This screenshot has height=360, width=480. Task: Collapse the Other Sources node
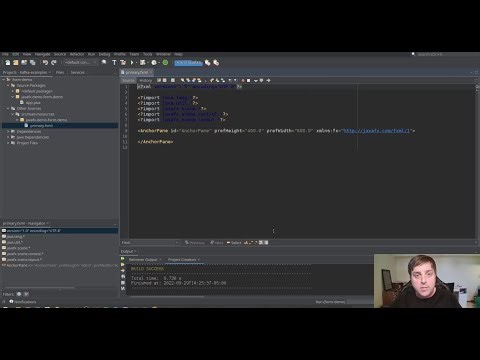pyautogui.click(x=8, y=108)
